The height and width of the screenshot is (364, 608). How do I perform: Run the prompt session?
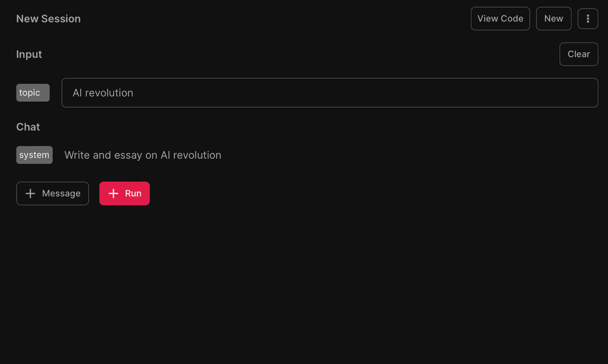pyautogui.click(x=124, y=194)
